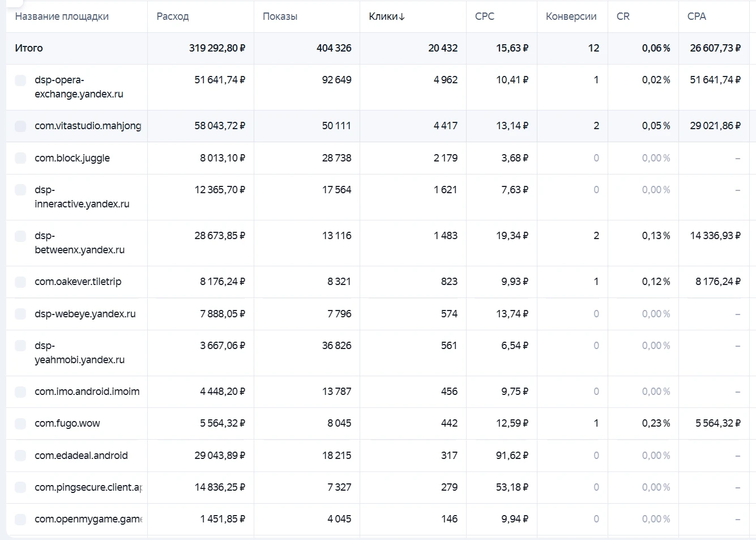Tick the checkbox next to dsp-yeahmobi.yandex.ru
756x540 pixels.
tap(20, 346)
